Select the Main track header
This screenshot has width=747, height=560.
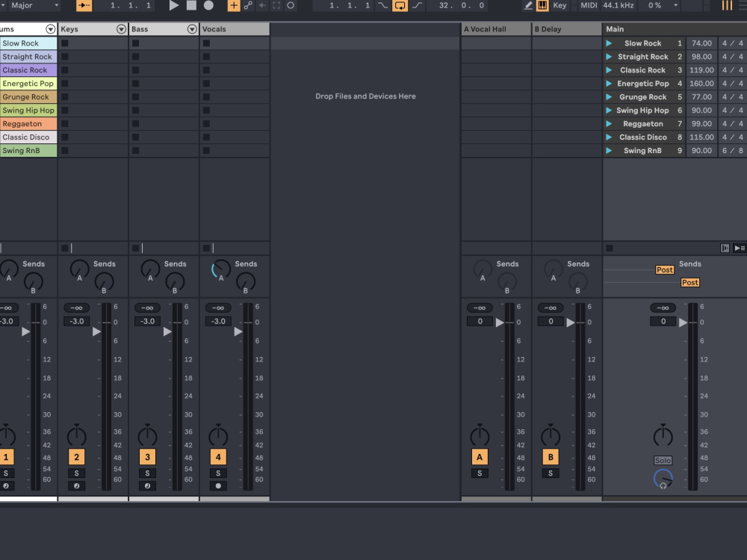click(x=675, y=29)
